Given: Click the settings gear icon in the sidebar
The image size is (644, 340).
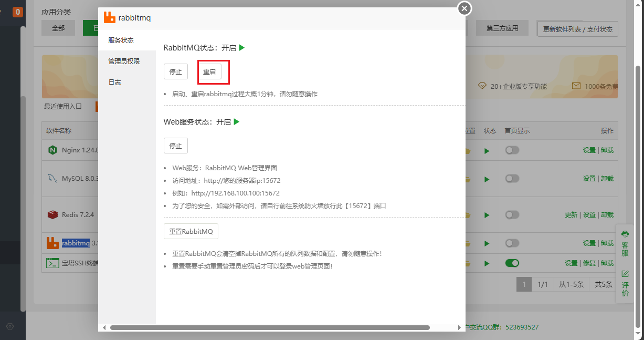Looking at the screenshot, I should tap(10, 326).
